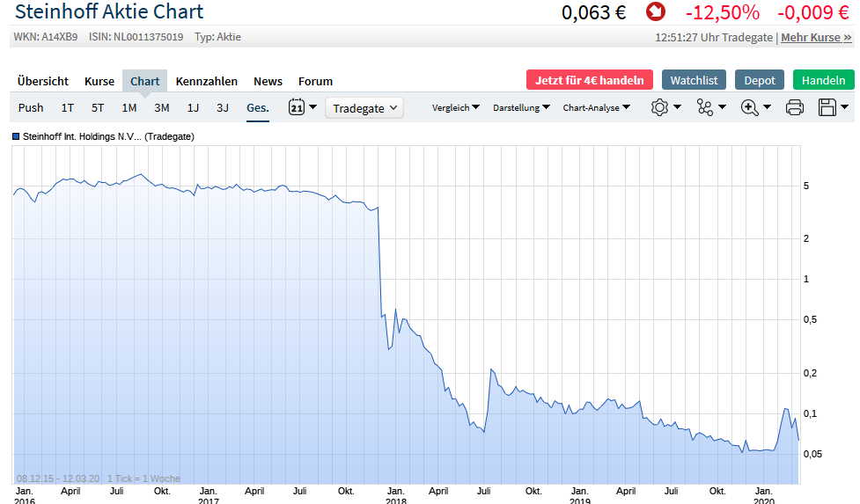860x504 pixels.
Task: Click Jetzt für 4€ handeln button
Action: (x=590, y=80)
